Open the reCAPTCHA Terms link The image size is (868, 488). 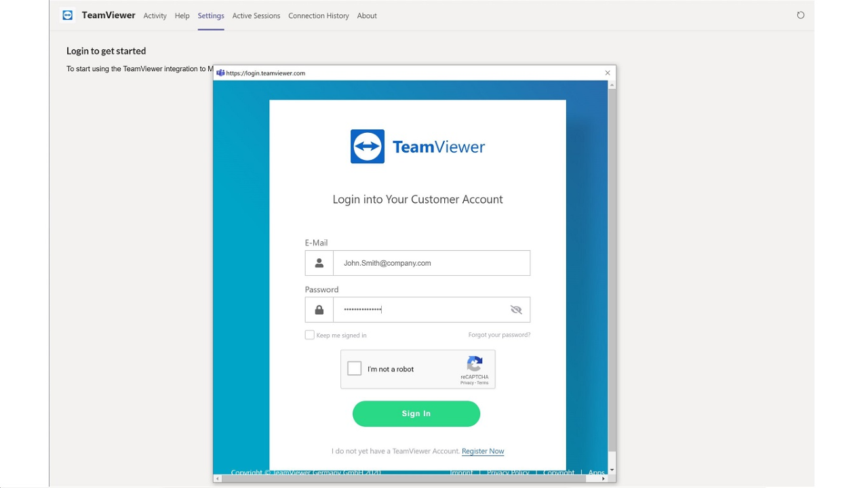tap(483, 383)
